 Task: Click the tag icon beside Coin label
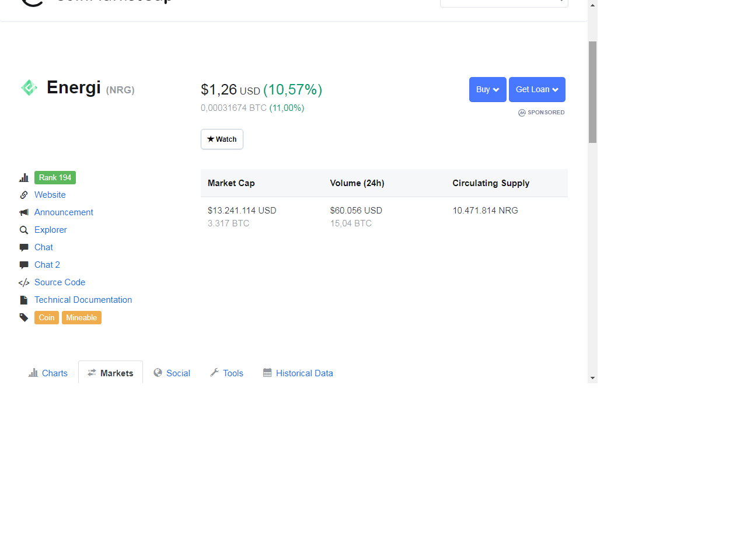(24, 317)
